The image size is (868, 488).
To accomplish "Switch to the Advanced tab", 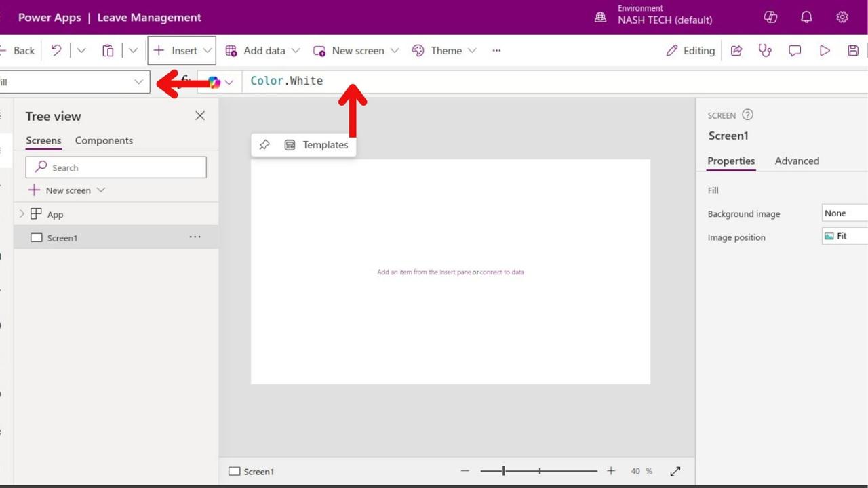I will (x=797, y=161).
